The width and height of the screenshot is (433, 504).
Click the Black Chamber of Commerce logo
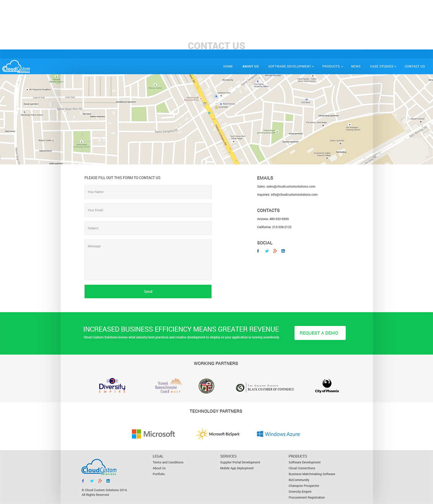point(265,387)
